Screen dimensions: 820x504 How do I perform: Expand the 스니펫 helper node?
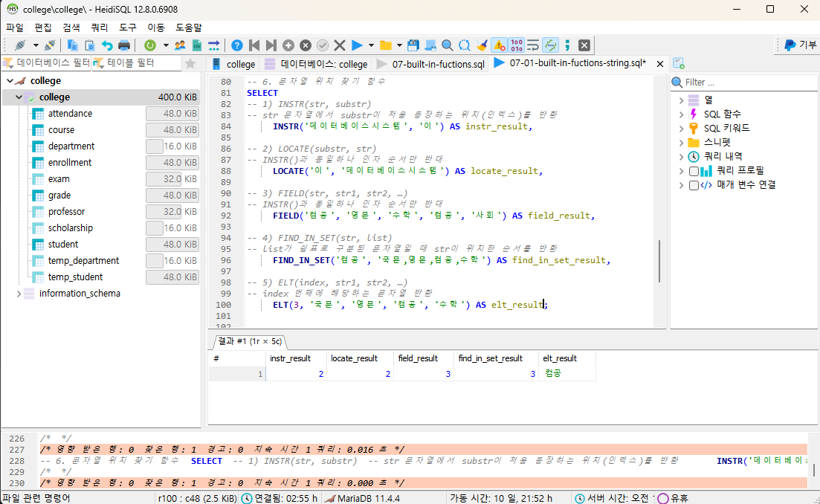coord(681,142)
